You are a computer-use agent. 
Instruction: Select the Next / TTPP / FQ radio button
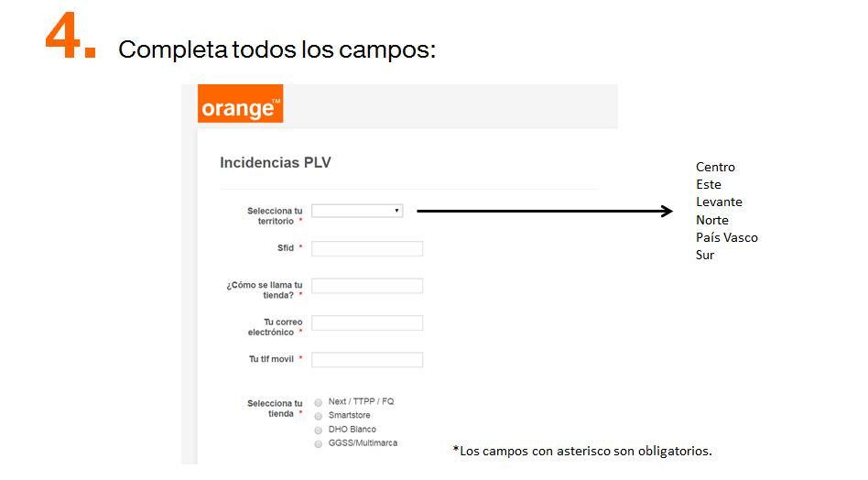(319, 402)
